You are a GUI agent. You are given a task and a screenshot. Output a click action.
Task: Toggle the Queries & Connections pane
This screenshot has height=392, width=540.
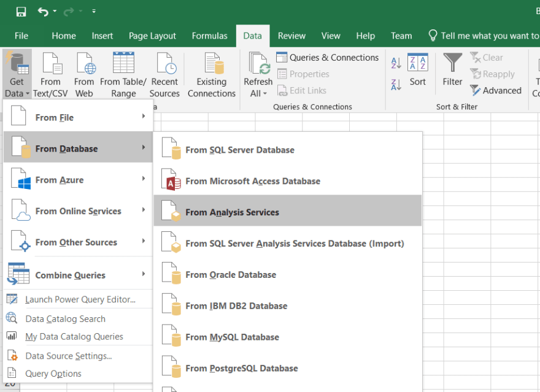coord(327,58)
